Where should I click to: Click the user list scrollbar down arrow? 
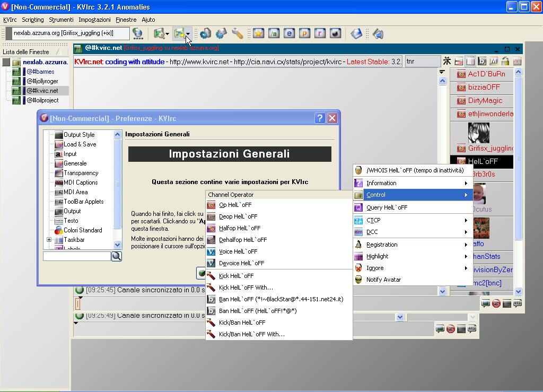[x=518, y=291]
